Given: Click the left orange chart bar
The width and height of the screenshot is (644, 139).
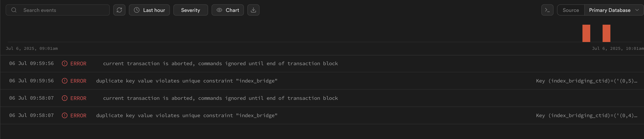Looking at the screenshot, I should pyautogui.click(x=586, y=33).
